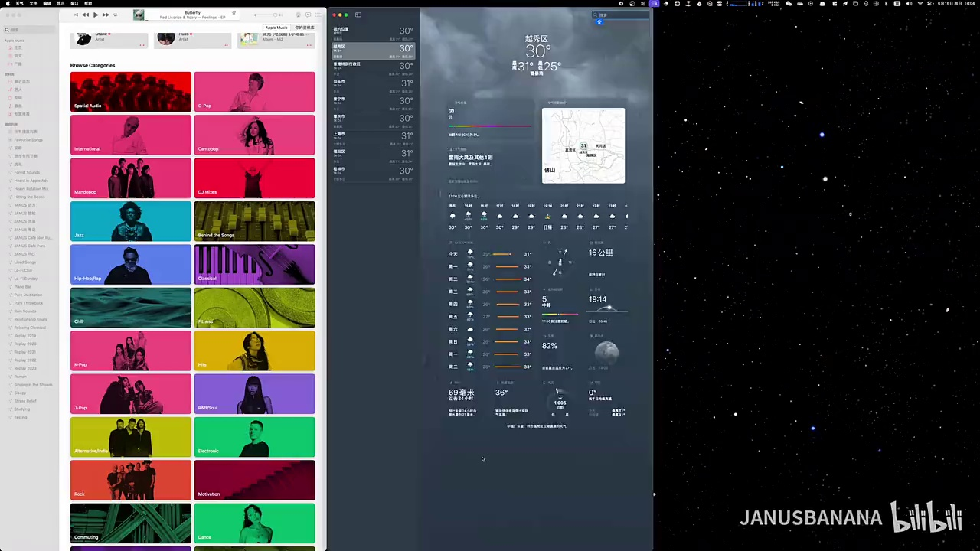Go to previous track
This screenshot has width=980, height=551.
tap(86, 15)
